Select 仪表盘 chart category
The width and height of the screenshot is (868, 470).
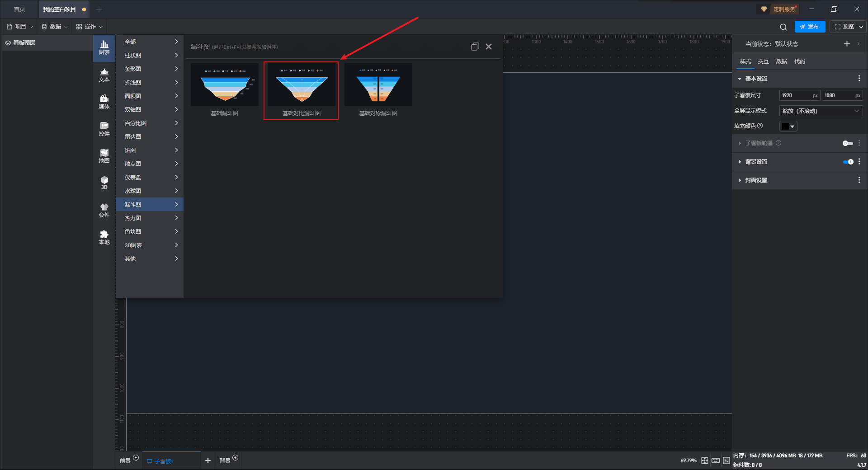150,177
